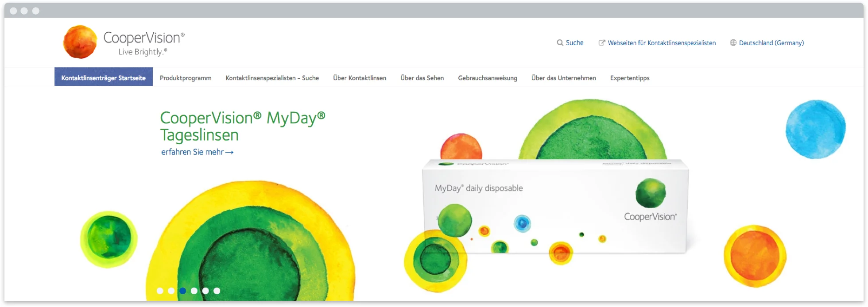Open Expertentipps menu item

(x=630, y=78)
